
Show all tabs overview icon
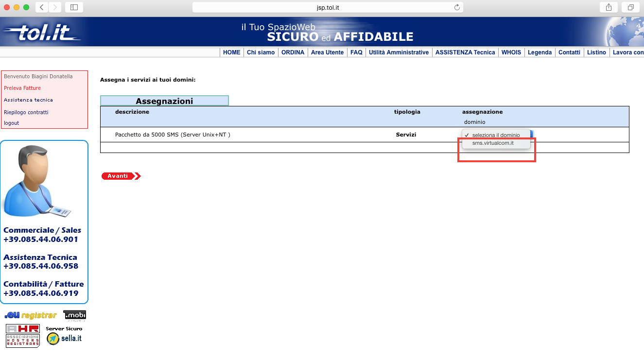630,7
